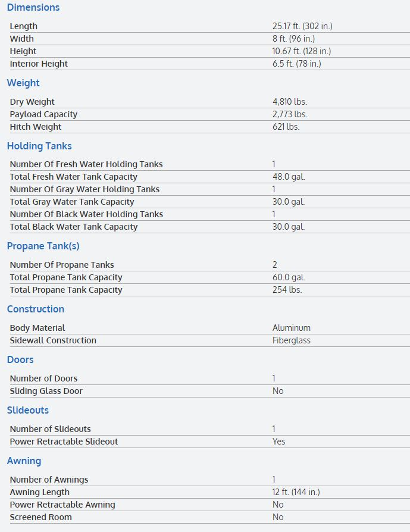This screenshot has width=410, height=532.
Task: Select the Construction section heading
Action: click(36, 309)
